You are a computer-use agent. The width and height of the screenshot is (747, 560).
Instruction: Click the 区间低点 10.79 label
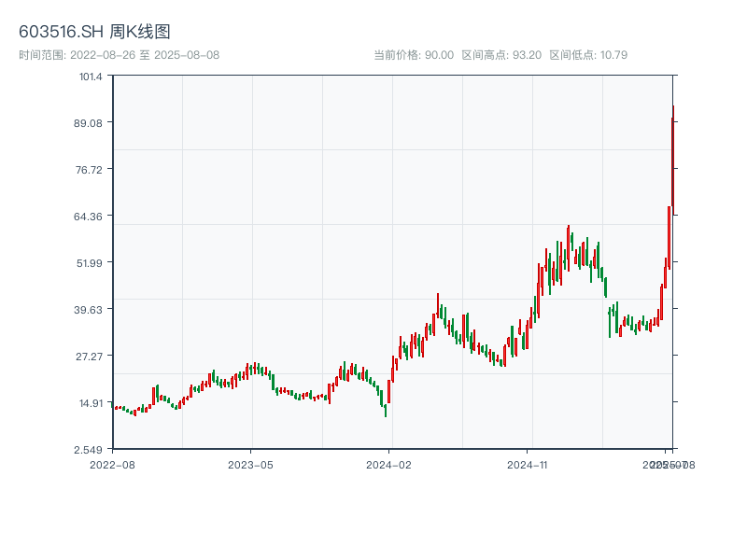click(588, 55)
